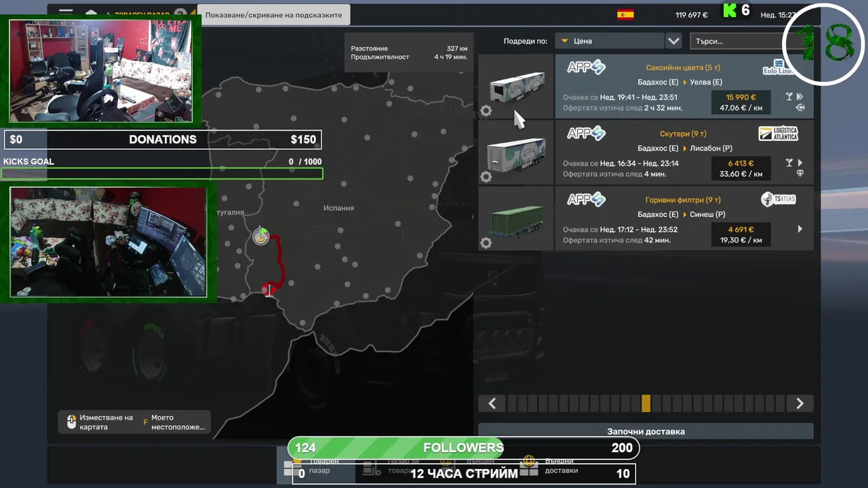Select the Горивни филтри (9 т) job title
The height and width of the screenshot is (488, 868).
683,200
